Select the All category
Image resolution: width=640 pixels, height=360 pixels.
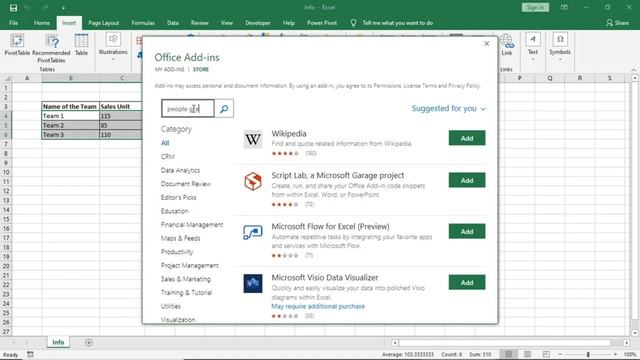pos(165,143)
